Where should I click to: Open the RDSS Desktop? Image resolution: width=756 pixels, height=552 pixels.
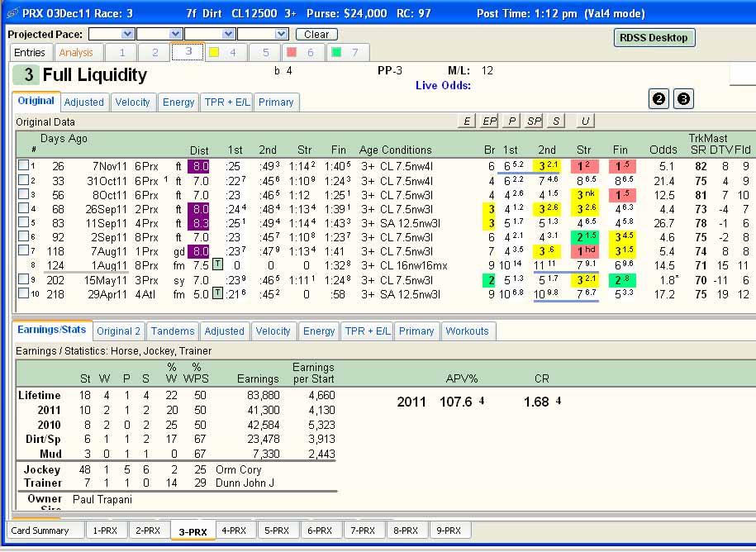654,38
